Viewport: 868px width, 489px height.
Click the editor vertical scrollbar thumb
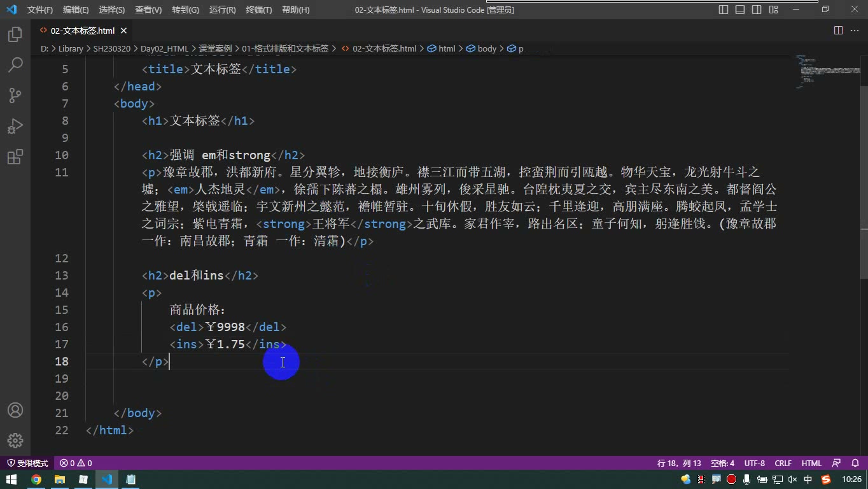point(864,181)
